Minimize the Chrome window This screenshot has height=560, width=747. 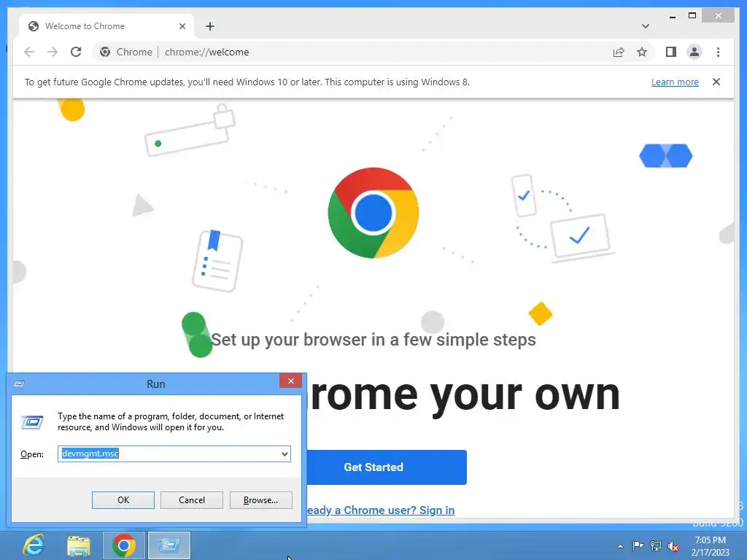[x=672, y=16]
